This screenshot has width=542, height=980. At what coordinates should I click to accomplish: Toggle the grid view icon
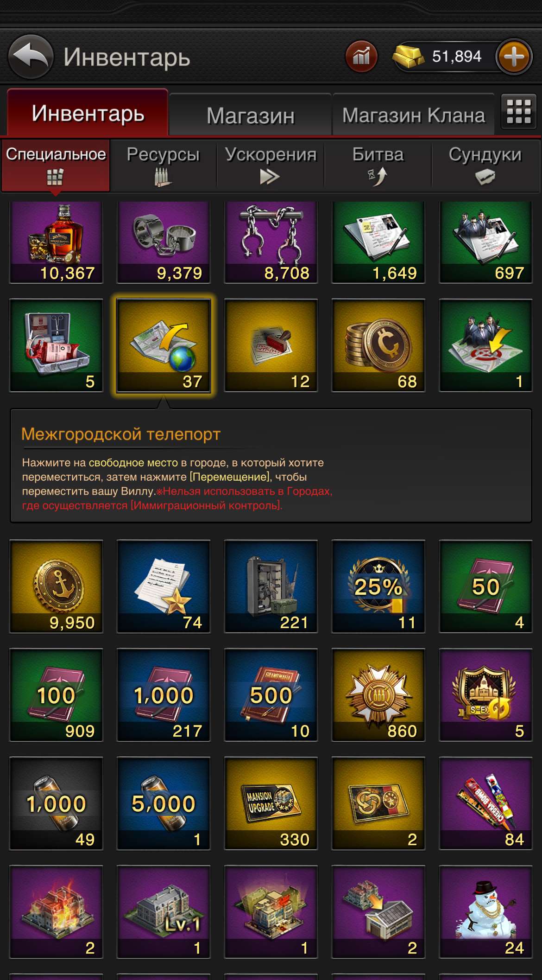coord(518,111)
